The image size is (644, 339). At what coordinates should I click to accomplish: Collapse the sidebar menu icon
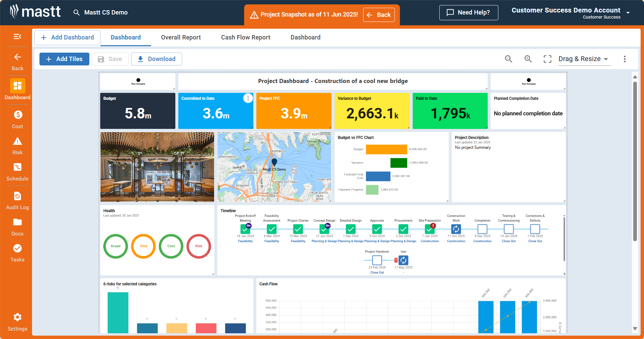pos(18,36)
